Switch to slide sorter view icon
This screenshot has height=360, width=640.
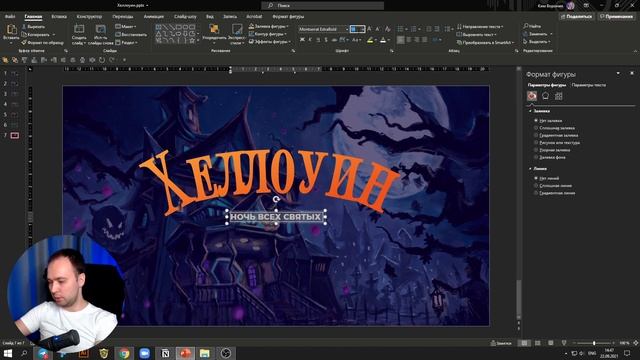point(538,343)
